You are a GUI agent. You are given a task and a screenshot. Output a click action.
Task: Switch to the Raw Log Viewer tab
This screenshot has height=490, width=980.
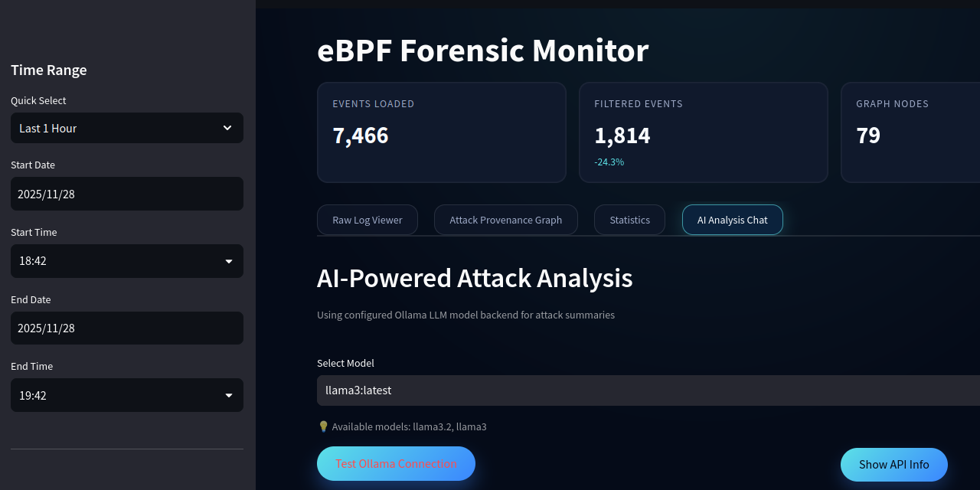coord(367,220)
